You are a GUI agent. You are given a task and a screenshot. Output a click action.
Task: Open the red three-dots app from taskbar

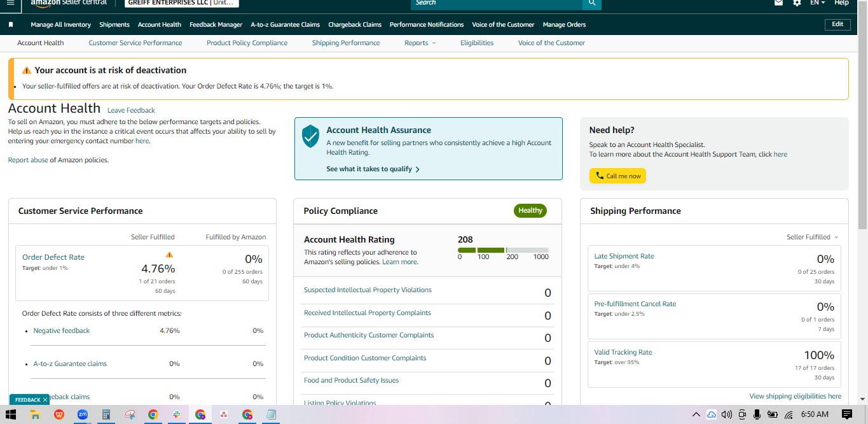tap(224, 414)
